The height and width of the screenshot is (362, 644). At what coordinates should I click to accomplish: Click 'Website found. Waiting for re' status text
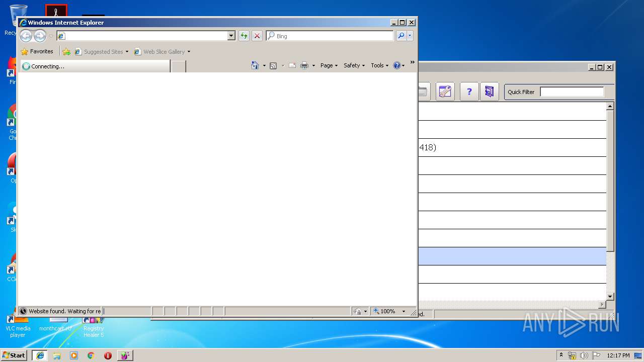[x=64, y=311]
